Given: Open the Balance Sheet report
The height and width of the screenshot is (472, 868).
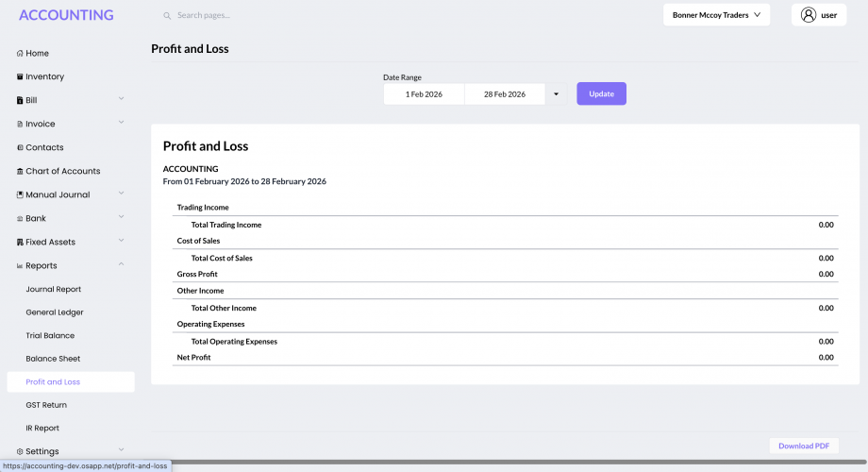Looking at the screenshot, I should tap(53, 359).
